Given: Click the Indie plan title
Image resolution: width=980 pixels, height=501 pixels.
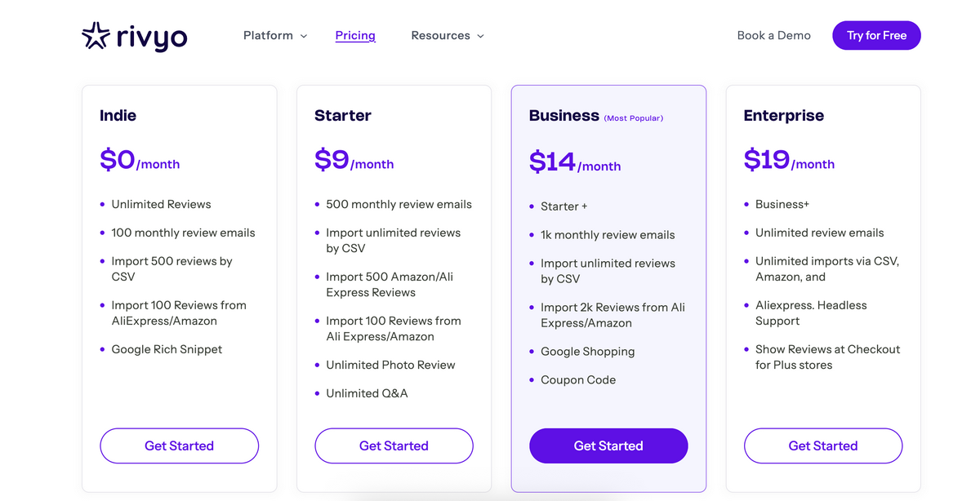Looking at the screenshot, I should [118, 115].
